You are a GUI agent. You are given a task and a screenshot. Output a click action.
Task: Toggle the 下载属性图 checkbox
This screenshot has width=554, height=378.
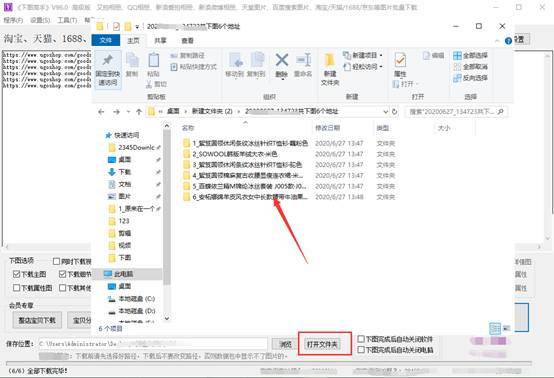16,288
